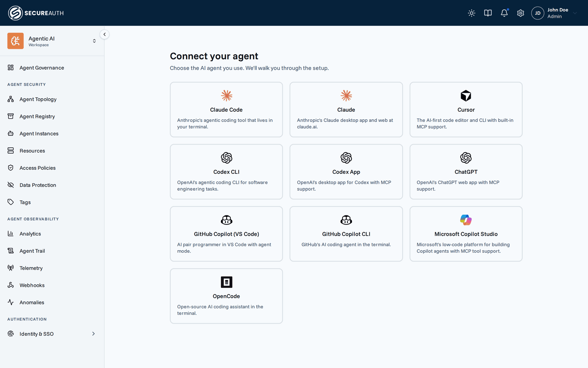Click the Agent Trail icon
588x368 pixels.
tap(11, 251)
